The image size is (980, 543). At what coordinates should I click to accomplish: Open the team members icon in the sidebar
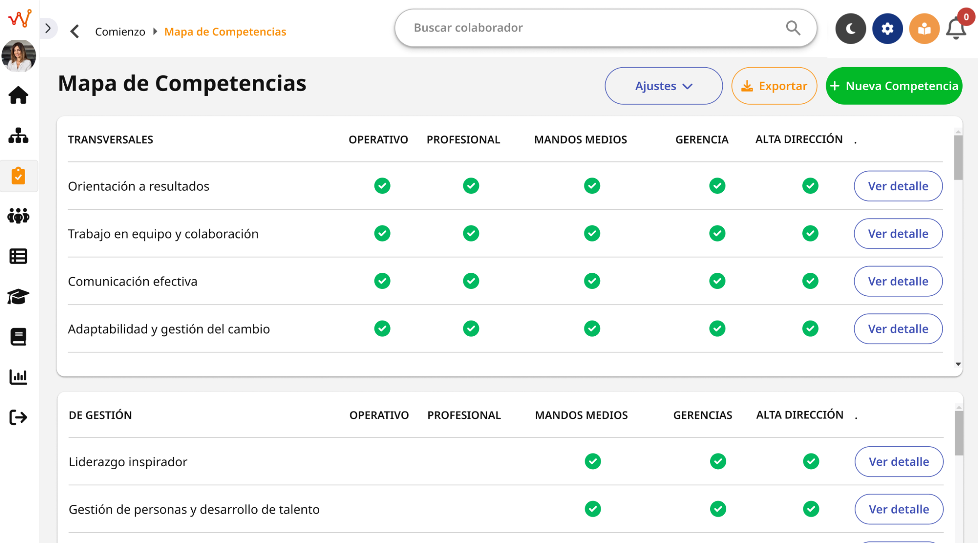tap(19, 216)
